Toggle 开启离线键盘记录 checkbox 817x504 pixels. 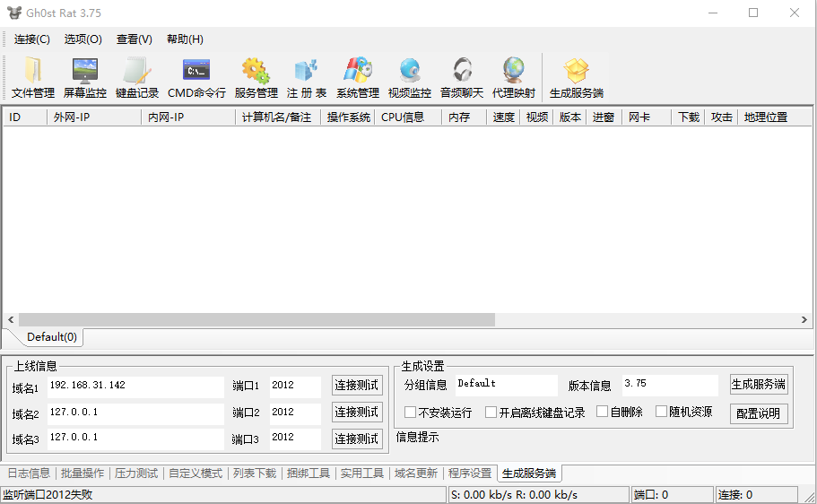[x=491, y=413]
